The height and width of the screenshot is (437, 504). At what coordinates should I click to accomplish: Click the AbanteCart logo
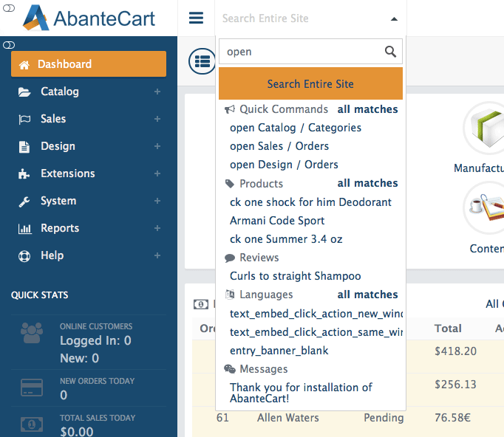pyautogui.click(x=89, y=18)
